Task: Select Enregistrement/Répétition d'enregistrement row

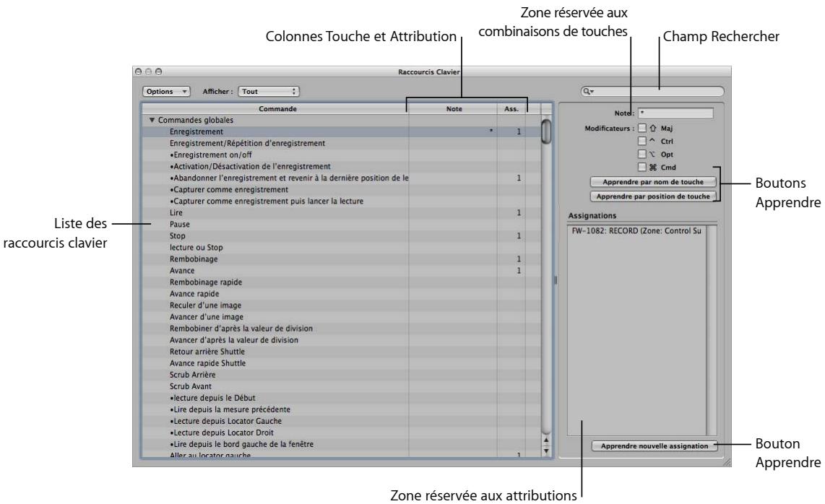Action: [x=341, y=144]
